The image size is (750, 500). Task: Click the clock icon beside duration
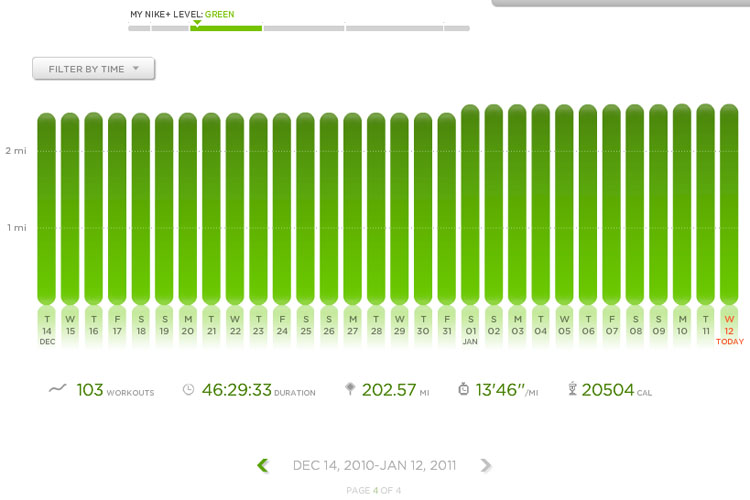click(x=188, y=389)
